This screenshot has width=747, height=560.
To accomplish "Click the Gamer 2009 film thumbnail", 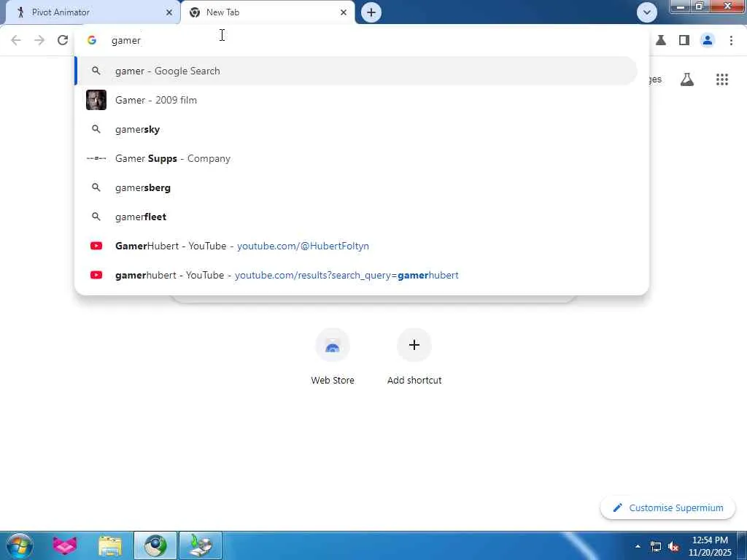I will [96, 100].
